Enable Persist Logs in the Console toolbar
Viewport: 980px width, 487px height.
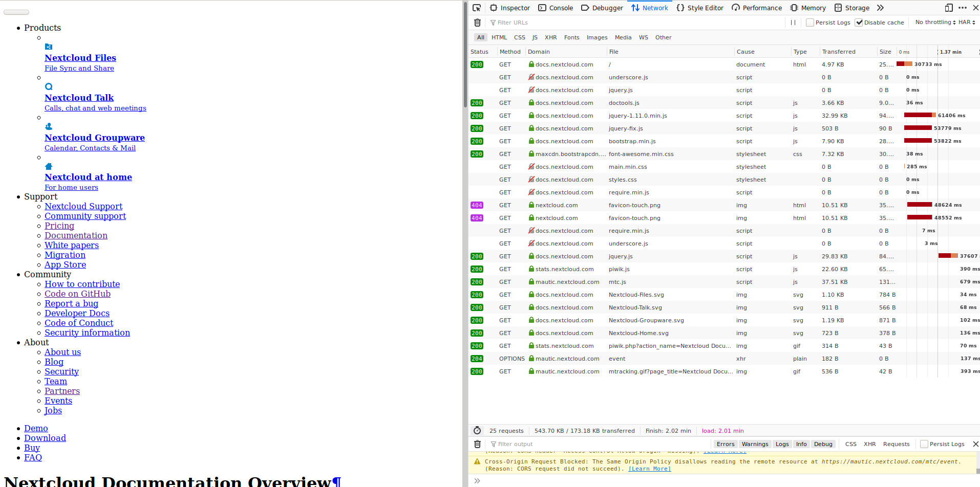[x=924, y=444]
